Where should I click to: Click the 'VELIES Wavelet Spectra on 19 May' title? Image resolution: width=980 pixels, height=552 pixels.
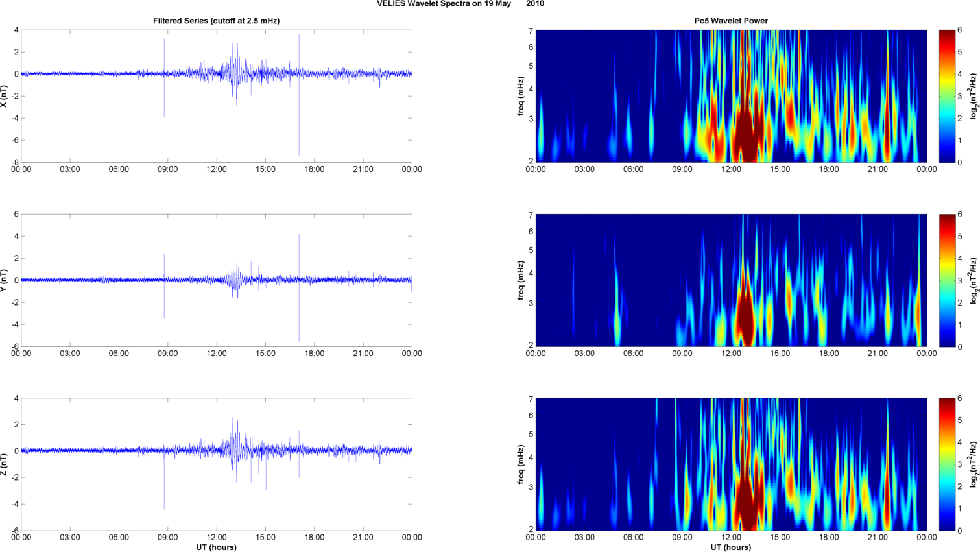tap(444, 4)
